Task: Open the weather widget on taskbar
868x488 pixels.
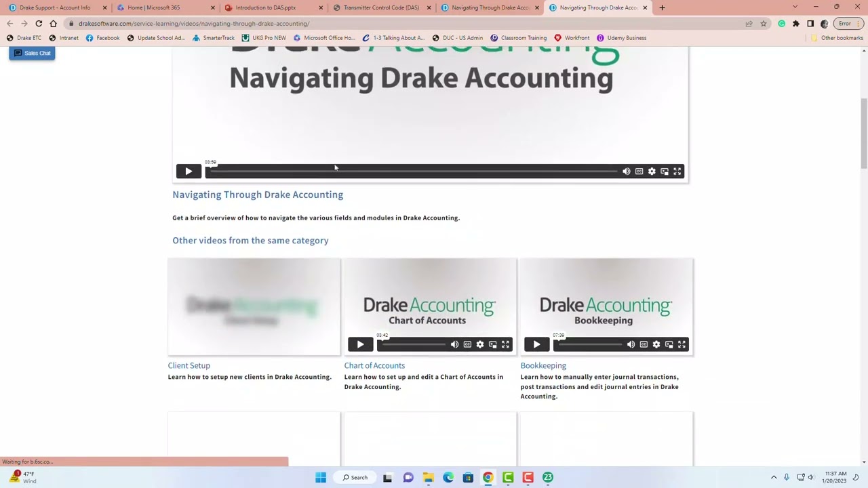Action: [22, 477]
